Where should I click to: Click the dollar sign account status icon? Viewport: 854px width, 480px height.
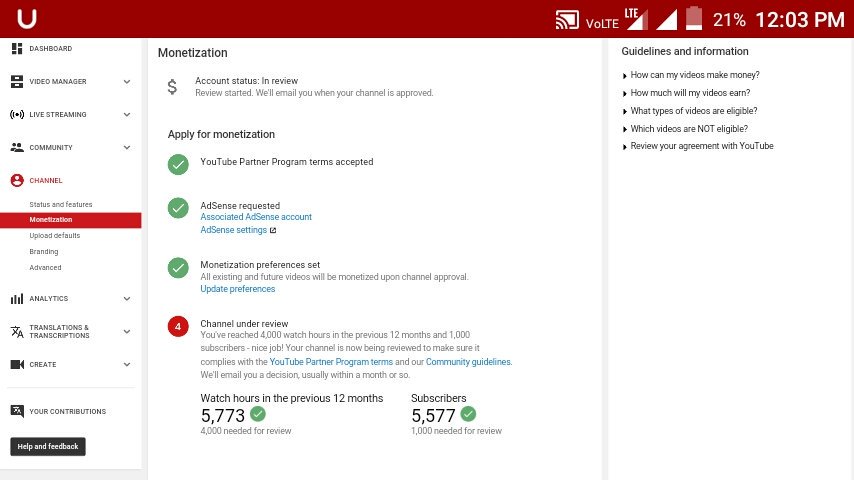pyautogui.click(x=172, y=87)
